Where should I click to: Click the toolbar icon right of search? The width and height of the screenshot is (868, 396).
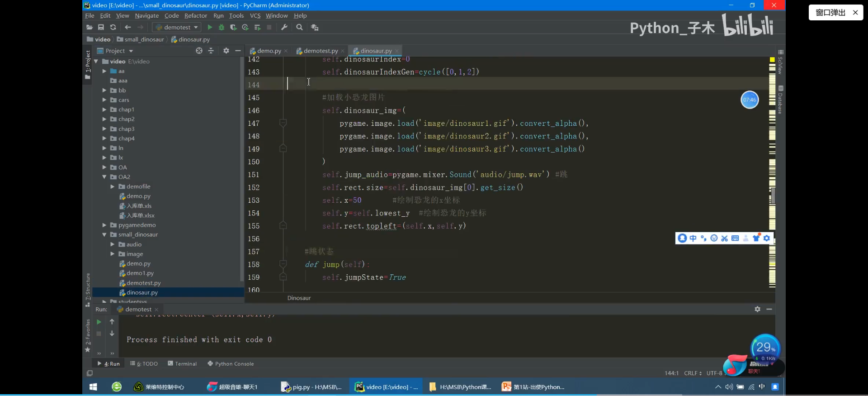pos(315,27)
